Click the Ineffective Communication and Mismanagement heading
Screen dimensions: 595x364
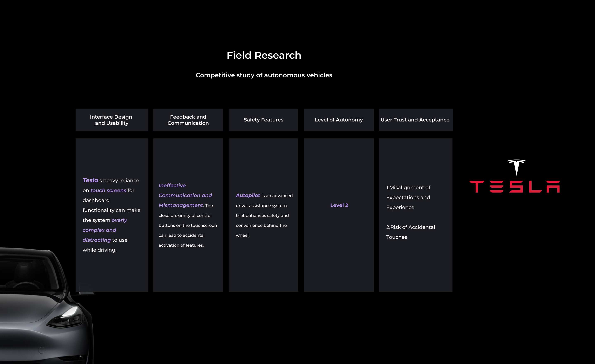(x=185, y=195)
